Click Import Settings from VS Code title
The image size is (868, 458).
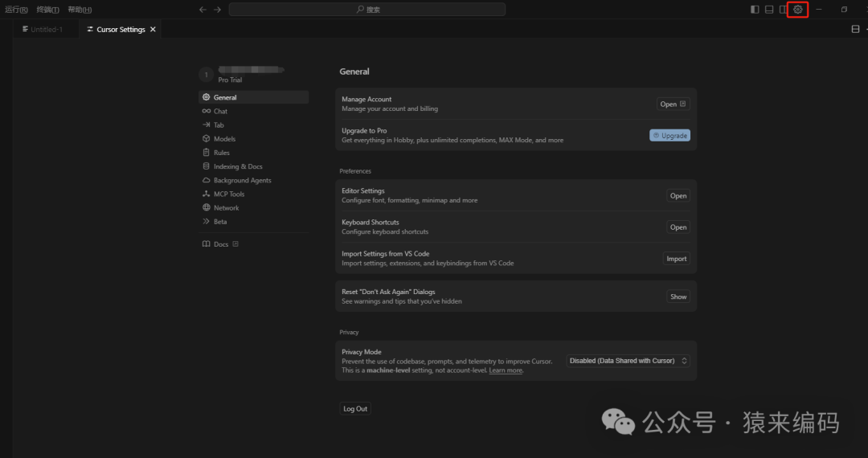coord(385,254)
